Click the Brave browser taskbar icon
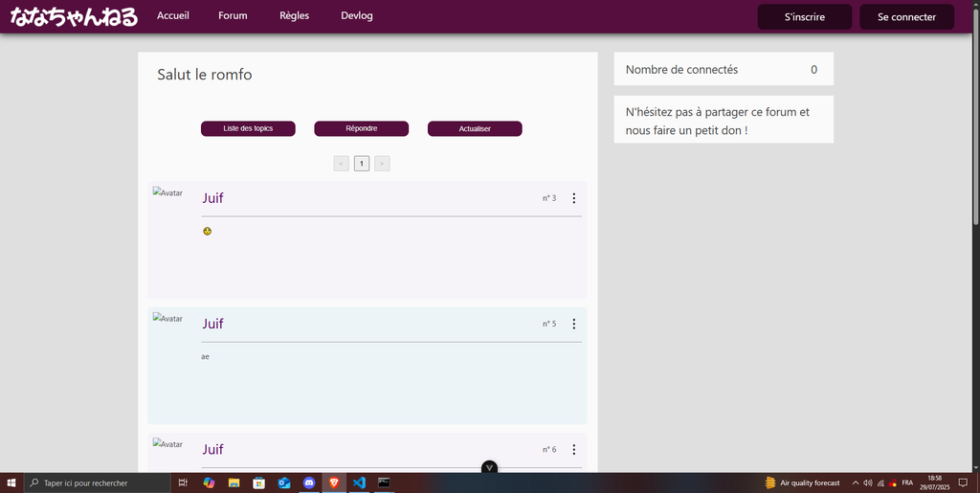The height and width of the screenshot is (493, 980). pyautogui.click(x=334, y=483)
